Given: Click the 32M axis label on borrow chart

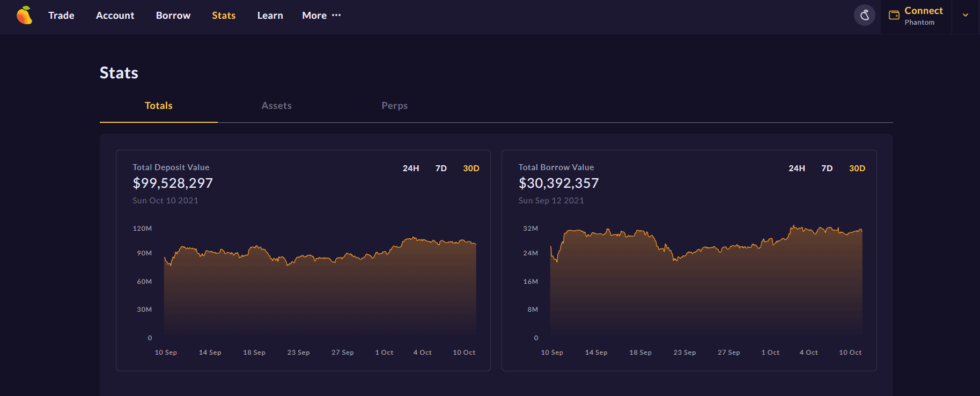Looking at the screenshot, I should (530, 229).
